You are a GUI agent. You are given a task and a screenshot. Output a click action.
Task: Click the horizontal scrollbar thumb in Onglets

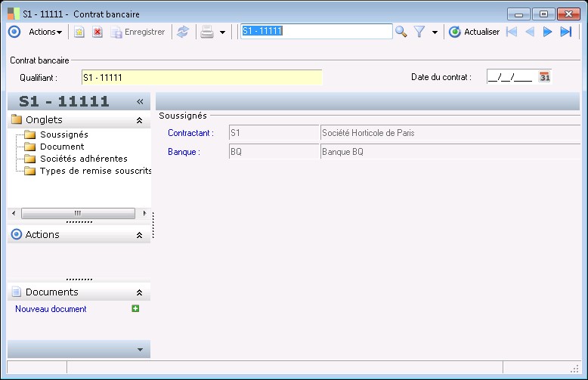point(78,213)
